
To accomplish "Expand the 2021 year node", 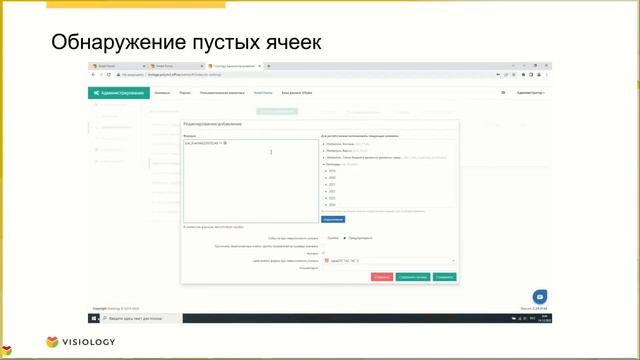I will [x=326, y=184].
